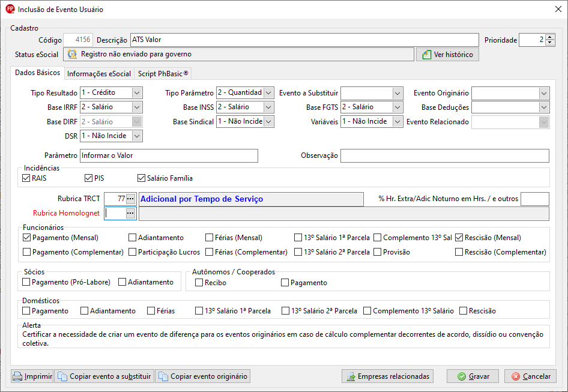568x392 pixels.
Task: Open the Evento a Substituir dropdown
Action: click(x=397, y=93)
